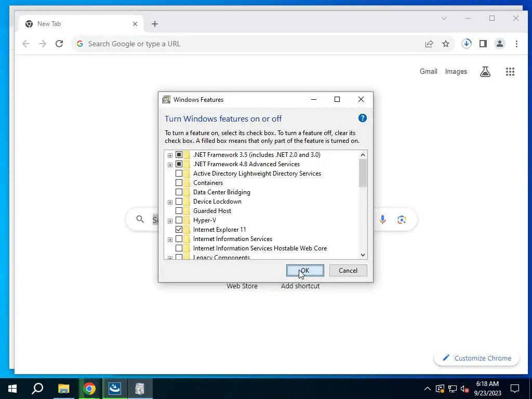This screenshot has width=532, height=399.
Task: Toggle the Chrome side panel
Action: [x=483, y=44]
